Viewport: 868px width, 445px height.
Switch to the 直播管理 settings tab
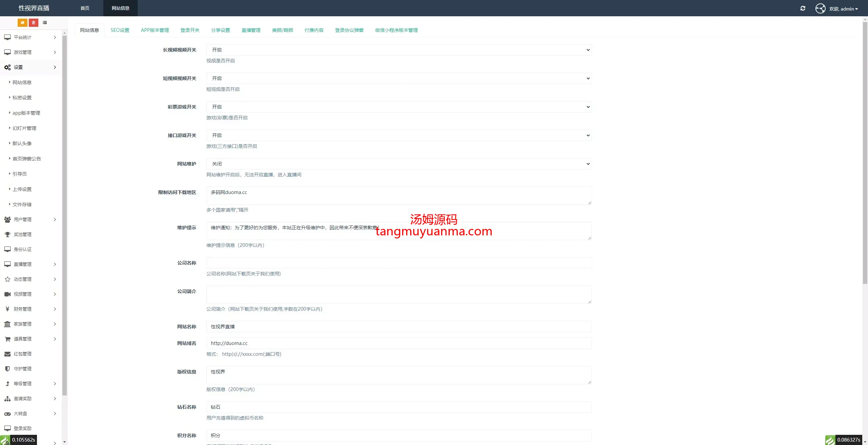point(251,30)
